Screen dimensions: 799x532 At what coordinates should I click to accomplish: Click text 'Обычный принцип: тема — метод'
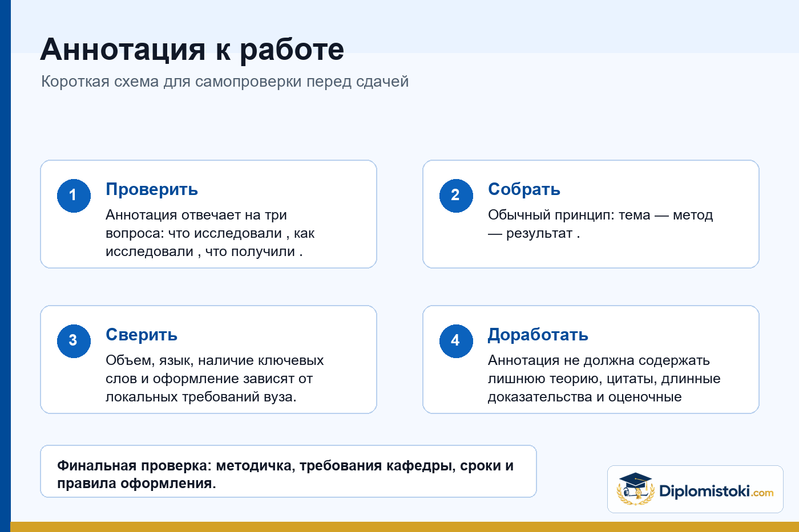coord(600,215)
